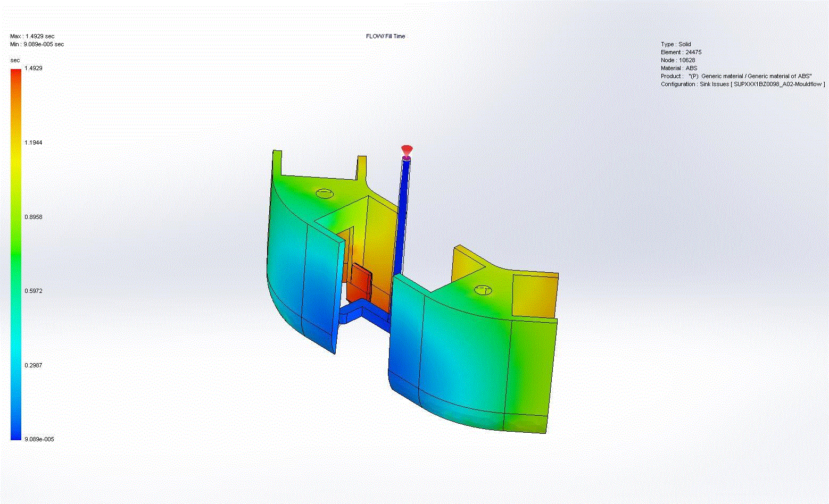Click the Element : 24475 info line
This screenshot has width=829, height=504.
(681, 52)
